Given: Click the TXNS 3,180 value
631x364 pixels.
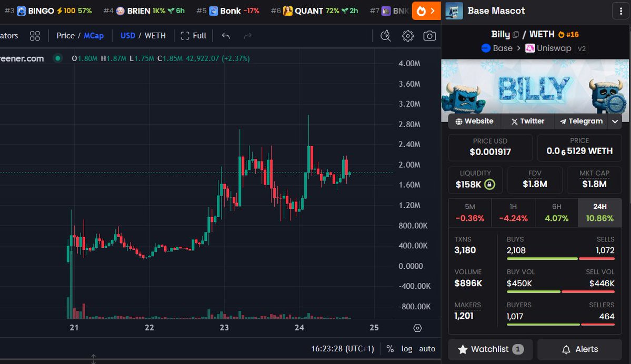Looking at the screenshot, I should point(465,250).
